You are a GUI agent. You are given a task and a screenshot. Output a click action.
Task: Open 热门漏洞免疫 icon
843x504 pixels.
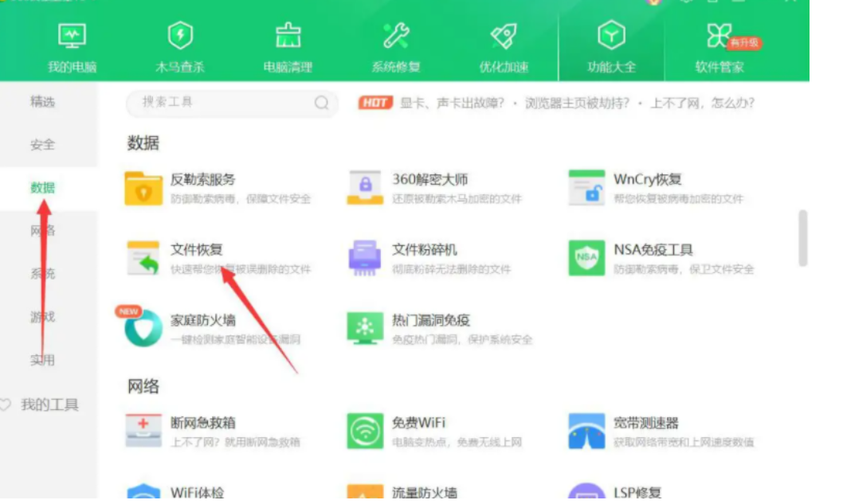click(x=365, y=328)
